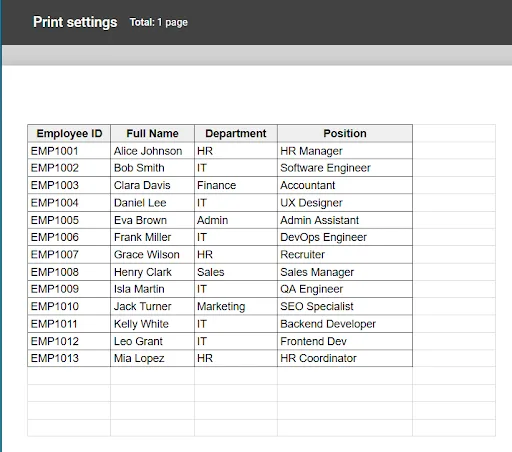This screenshot has width=512, height=452.
Task: Select the Employee ID header cell
Action: click(x=69, y=133)
